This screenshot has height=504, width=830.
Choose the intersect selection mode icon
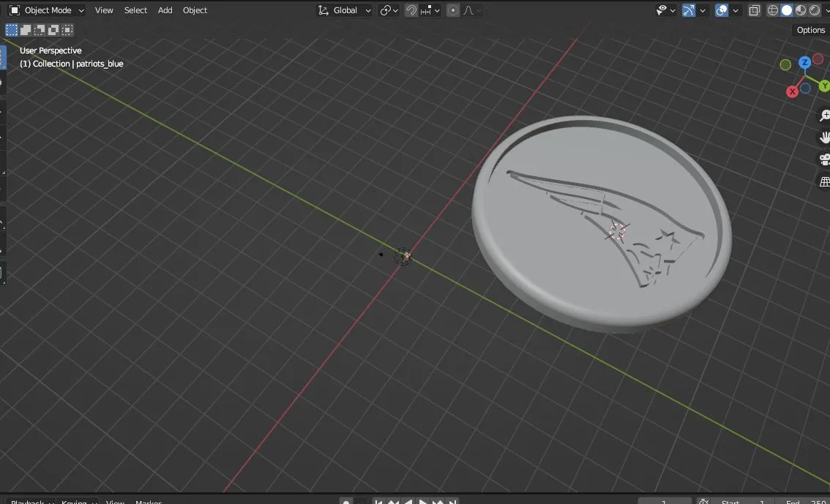click(67, 30)
